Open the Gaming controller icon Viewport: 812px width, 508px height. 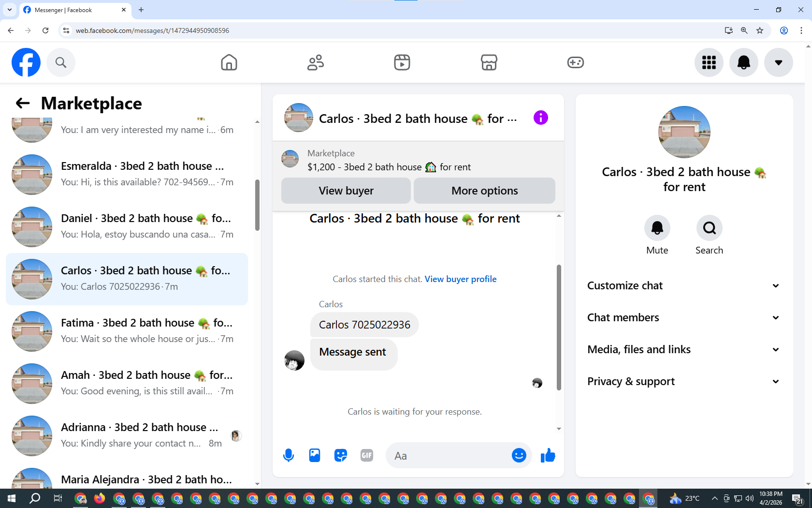pos(576,62)
